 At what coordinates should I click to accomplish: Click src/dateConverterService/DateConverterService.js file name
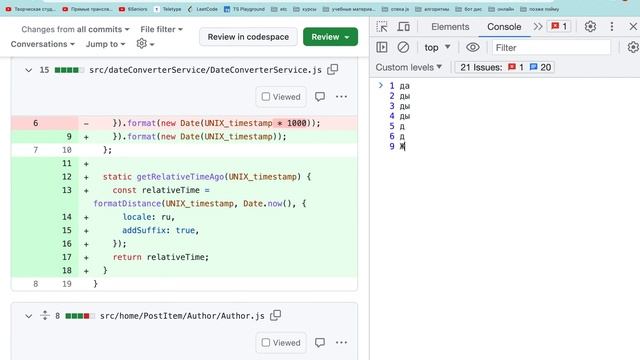(x=205, y=70)
